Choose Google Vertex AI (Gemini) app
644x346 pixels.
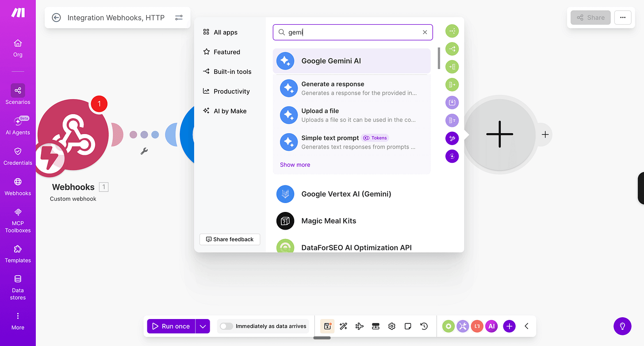click(x=352, y=194)
